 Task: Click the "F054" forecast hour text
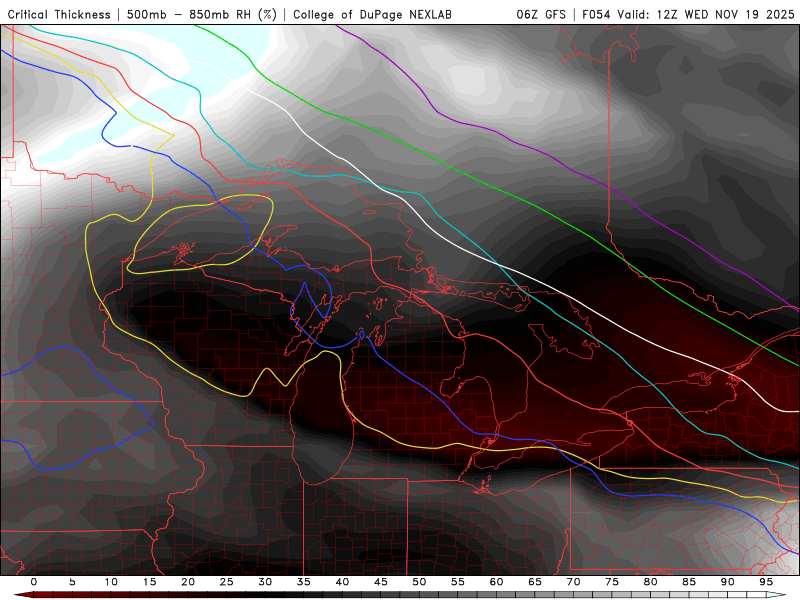[597, 15]
